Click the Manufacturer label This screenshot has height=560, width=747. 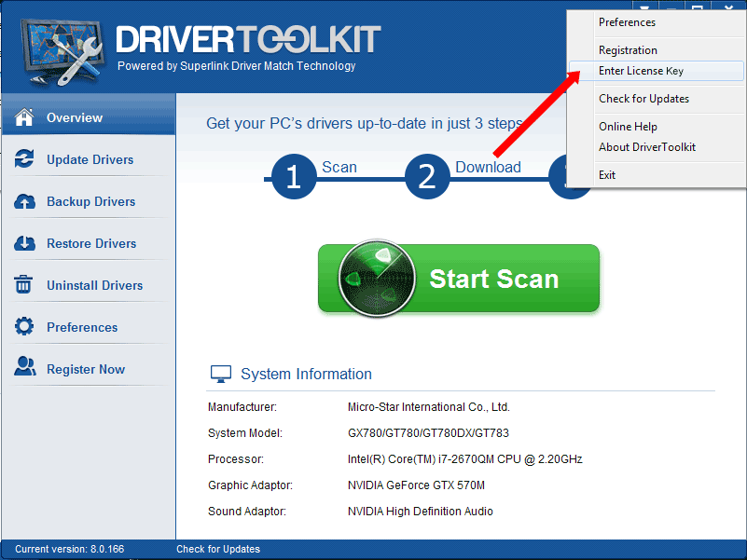point(242,406)
